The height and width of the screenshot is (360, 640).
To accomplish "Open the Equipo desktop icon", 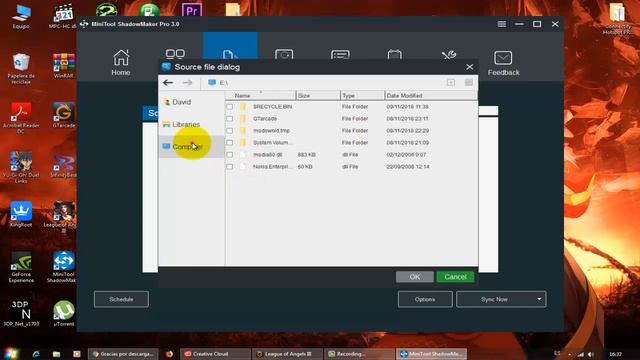I will (21, 16).
